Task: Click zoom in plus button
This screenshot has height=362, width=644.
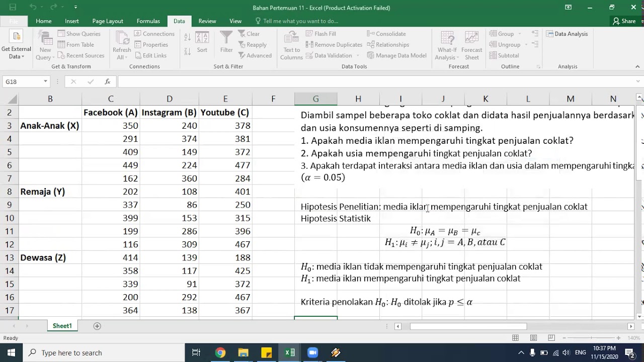Action: click(619, 338)
